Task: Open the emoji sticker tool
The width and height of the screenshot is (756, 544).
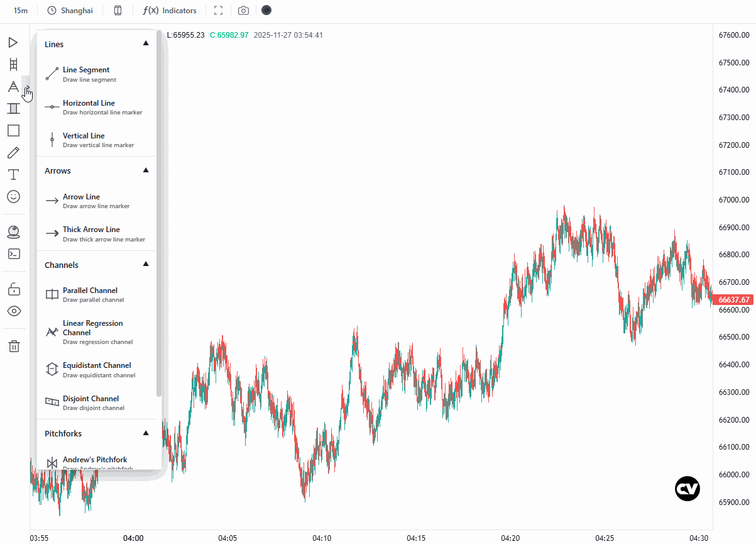Action: [13, 196]
